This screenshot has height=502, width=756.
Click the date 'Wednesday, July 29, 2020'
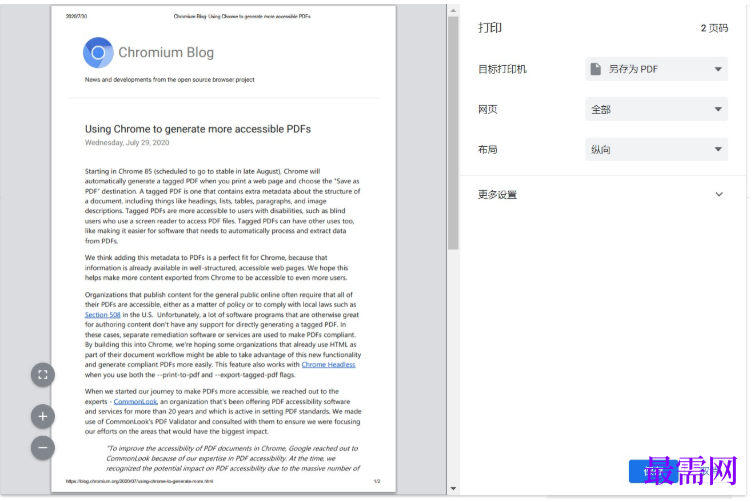127,143
